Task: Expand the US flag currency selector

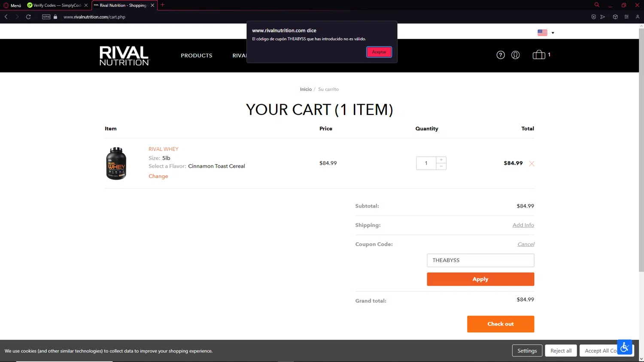Action: click(x=546, y=33)
